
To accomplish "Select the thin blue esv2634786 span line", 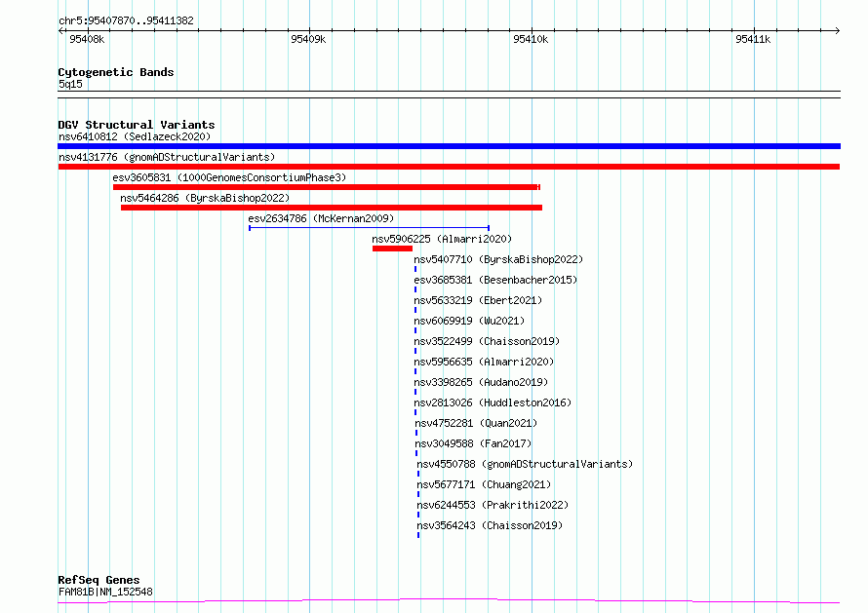I will tap(370, 228).
